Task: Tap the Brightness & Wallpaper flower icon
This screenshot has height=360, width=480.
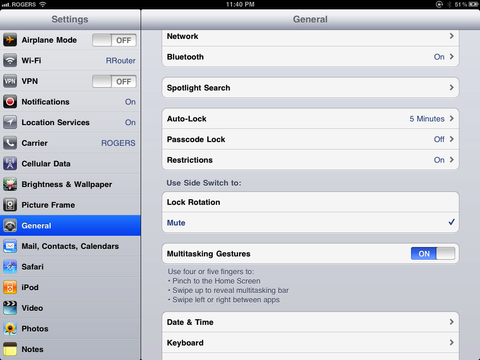Action: 10,184
